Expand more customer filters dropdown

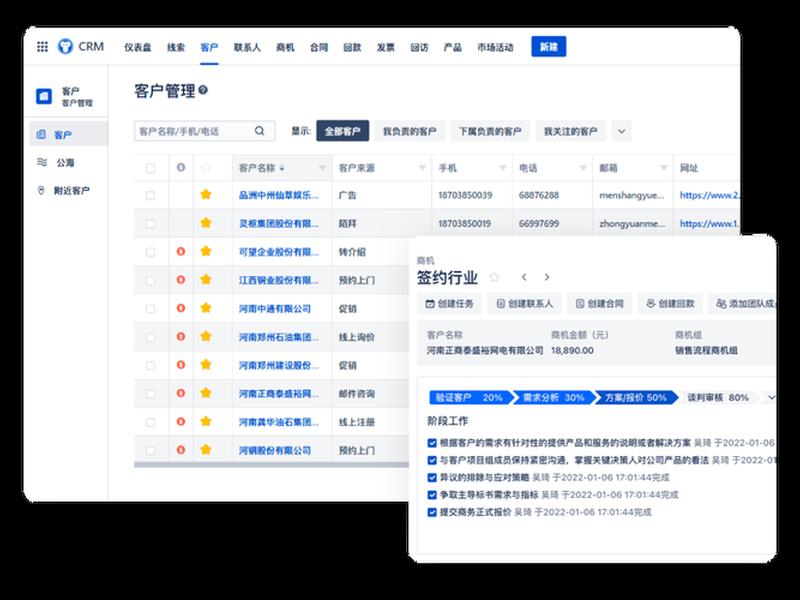[x=621, y=131]
